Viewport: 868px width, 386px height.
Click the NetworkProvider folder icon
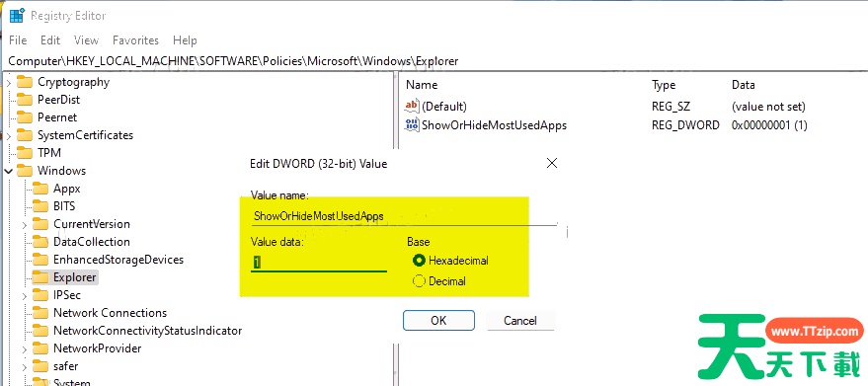40,348
